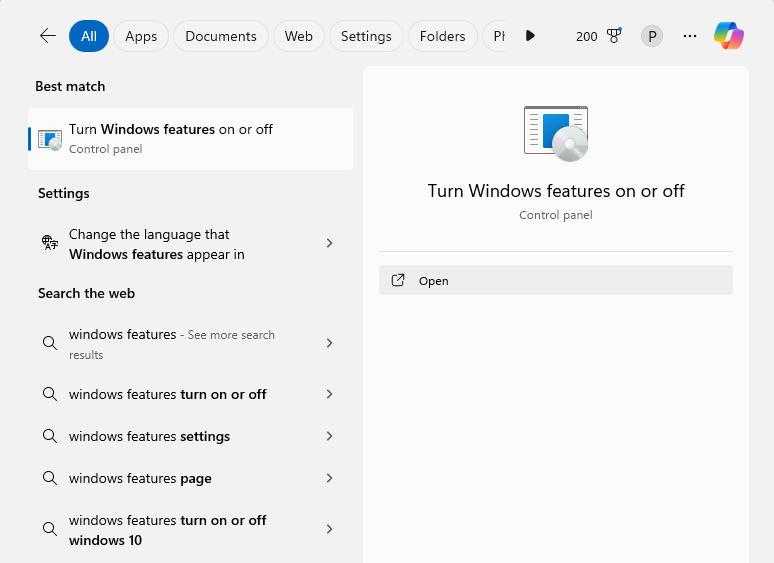Expand the language setting result chevron

(330, 243)
